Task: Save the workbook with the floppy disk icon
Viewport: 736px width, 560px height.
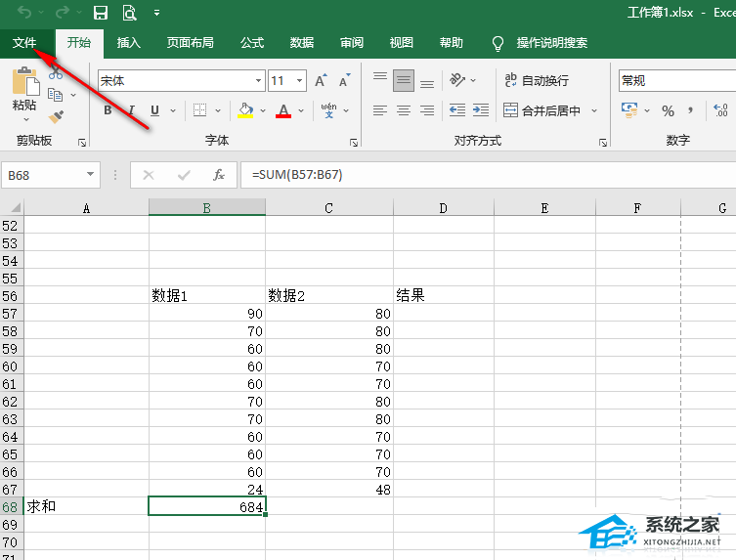Action: 101,13
